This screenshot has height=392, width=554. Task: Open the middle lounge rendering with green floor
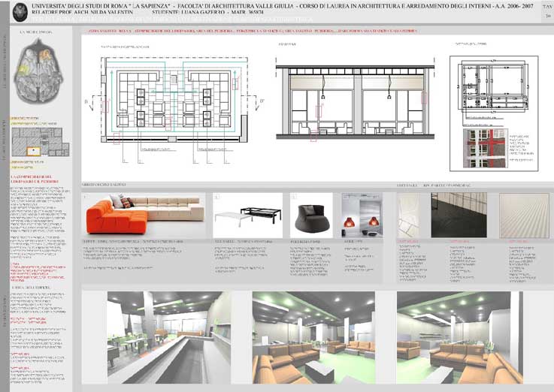tap(313, 337)
